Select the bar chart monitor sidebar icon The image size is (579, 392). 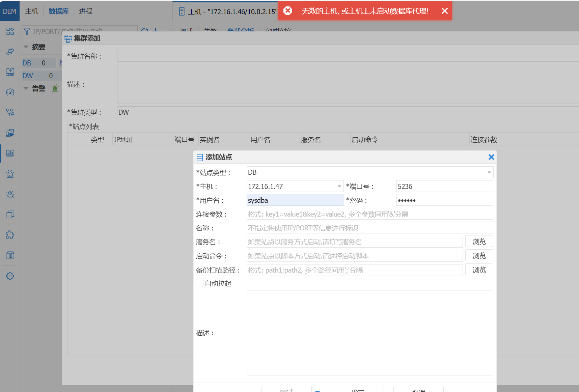[10, 153]
